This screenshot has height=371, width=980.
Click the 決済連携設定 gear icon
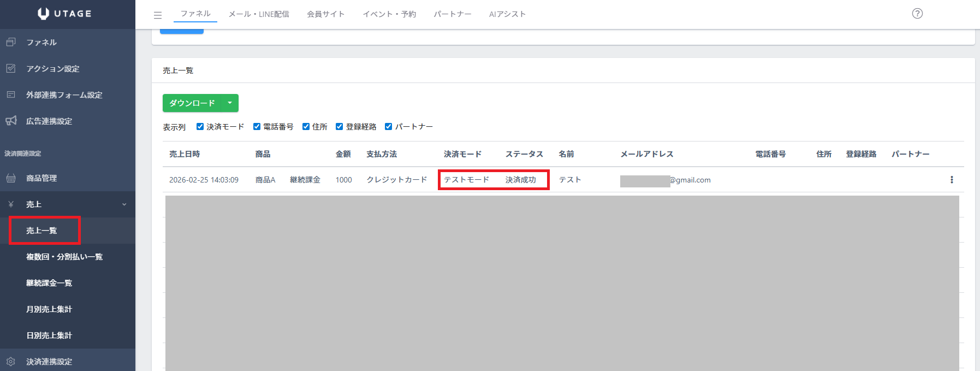(11, 361)
